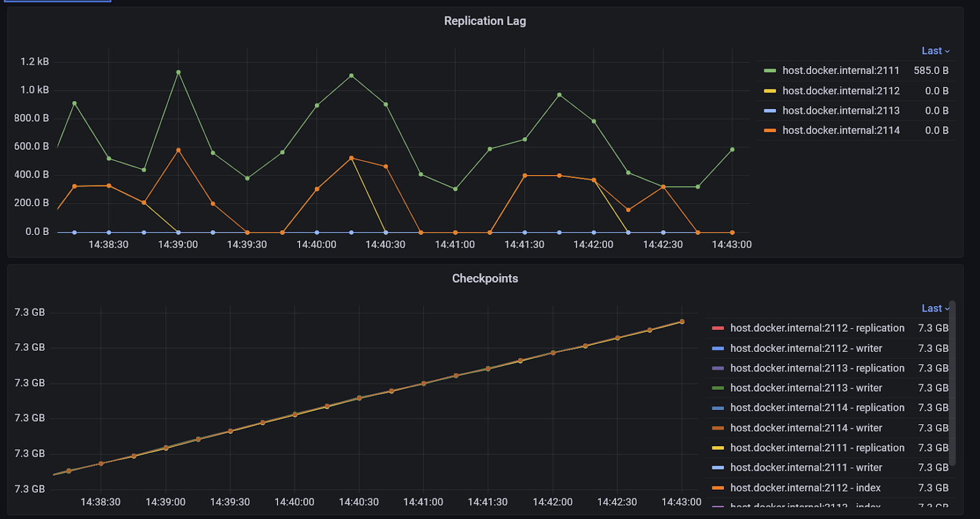
Task: Click the Checkpoints legend vertical scrollbar
Action: coord(952,383)
